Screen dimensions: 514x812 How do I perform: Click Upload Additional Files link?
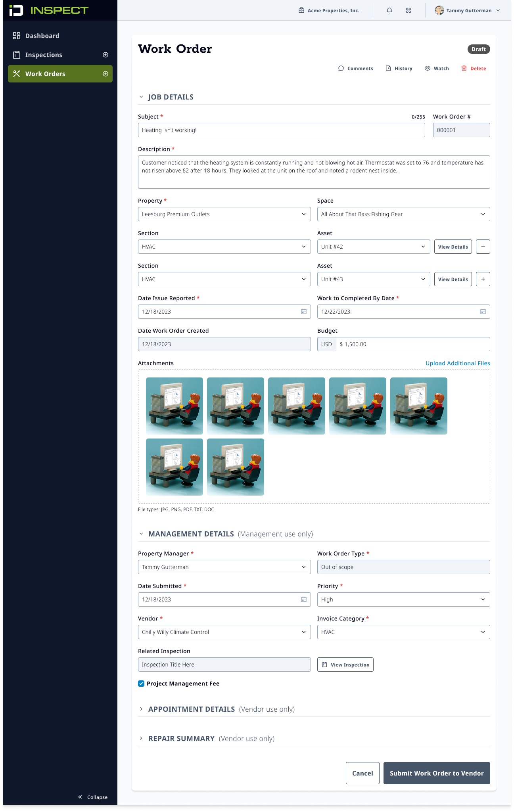[x=458, y=363]
